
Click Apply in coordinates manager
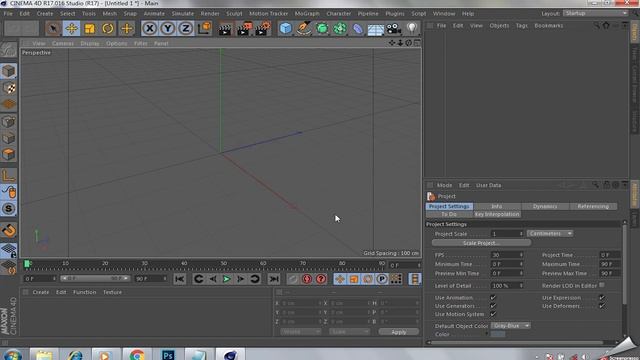pos(398,332)
